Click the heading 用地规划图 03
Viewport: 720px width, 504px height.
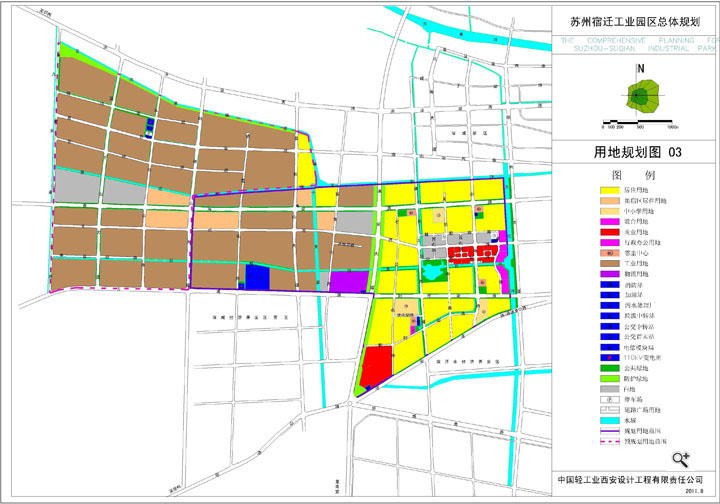click(637, 152)
